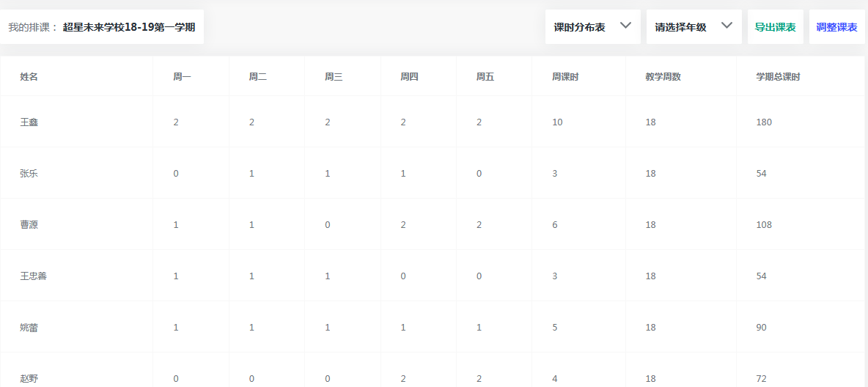Click 王鑫's 周课时 value 10
This screenshot has width=868, height=387.
(557, 122)
